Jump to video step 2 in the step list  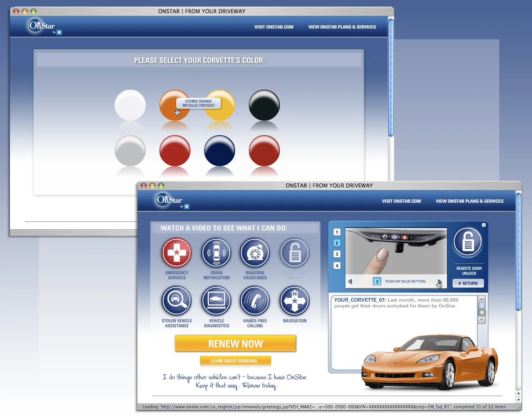tap(337, 243)
